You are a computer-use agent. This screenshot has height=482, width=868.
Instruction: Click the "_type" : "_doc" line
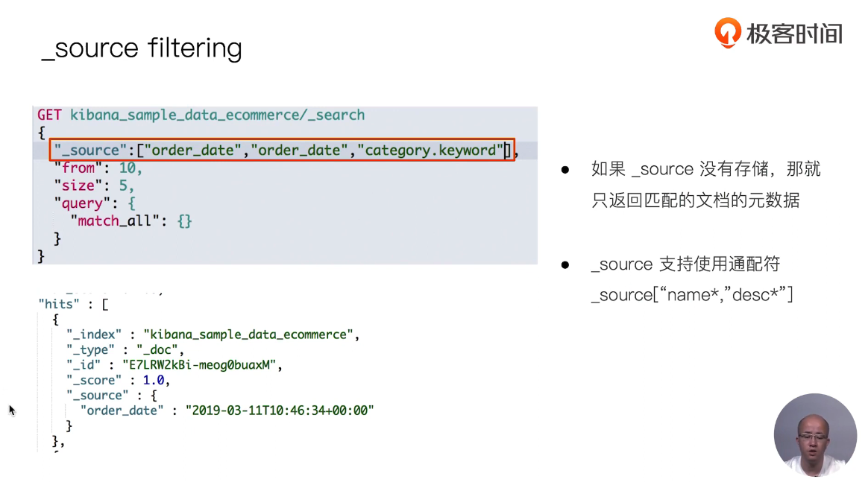tap(125, 350)
